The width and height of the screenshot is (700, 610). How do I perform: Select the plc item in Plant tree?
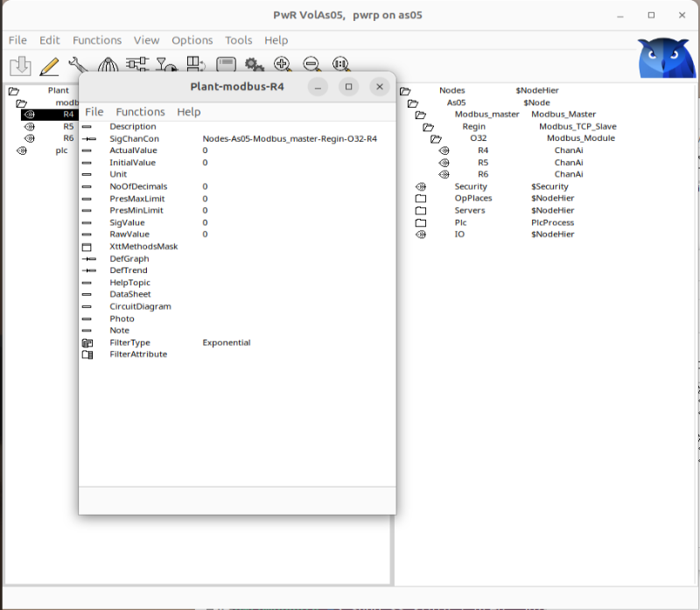pyautogui.click(x=61, y=151)
